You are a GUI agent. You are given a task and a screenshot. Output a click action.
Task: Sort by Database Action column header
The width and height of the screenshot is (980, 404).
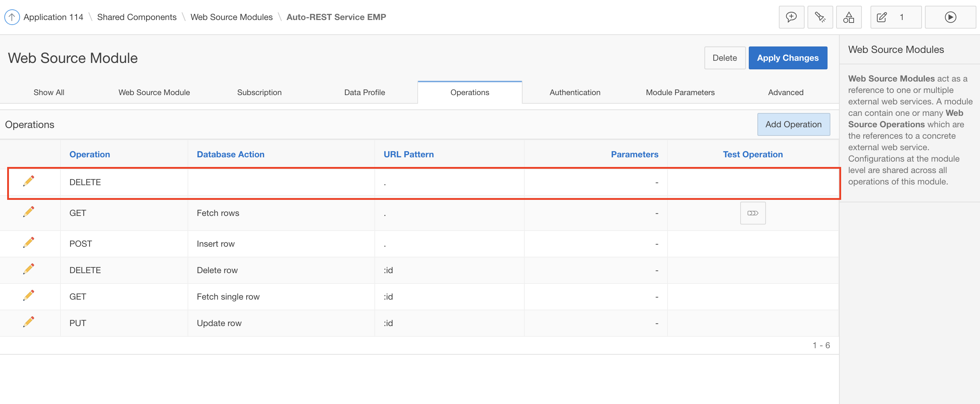tap(230, 154)
